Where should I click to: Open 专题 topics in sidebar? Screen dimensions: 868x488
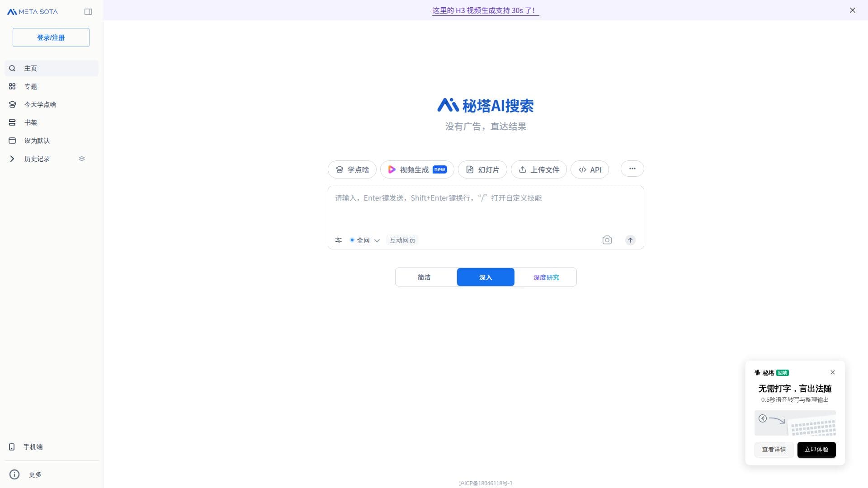[51, 86]
